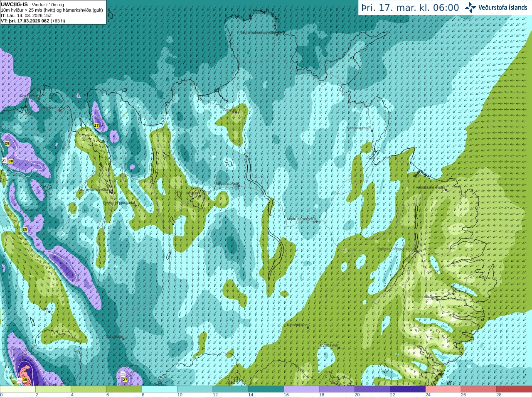The height and width of the screenshot is (398, 532).
Task: Click the 'IT: Lau. 14. 03. 2026 15Z' initial time line
Action: pos(26,15)
